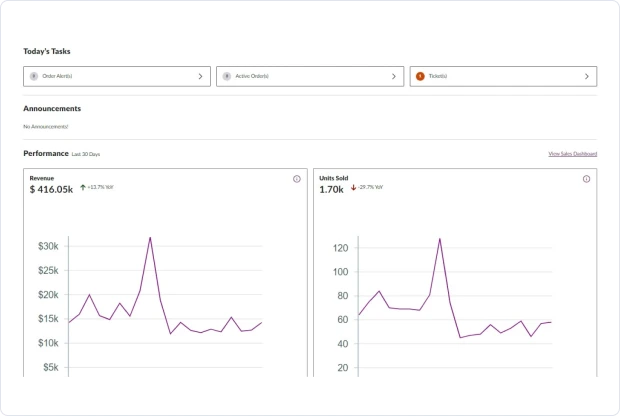
Task: Click the grey Order Alert(s) count badge
Action: click(x=34, y=76)
